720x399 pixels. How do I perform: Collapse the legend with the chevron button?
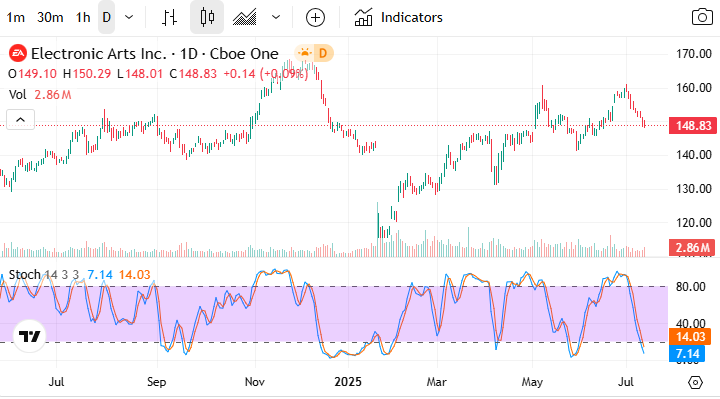coord(20,120)
